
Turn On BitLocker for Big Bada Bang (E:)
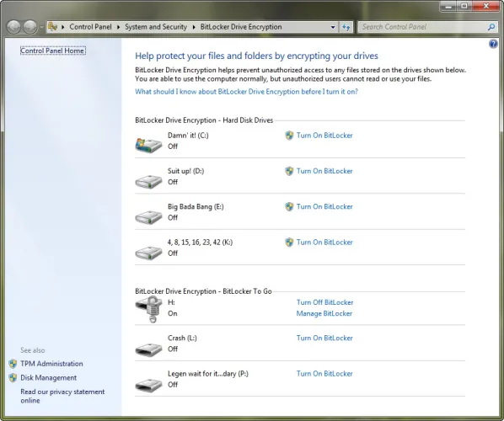[324, 207]
